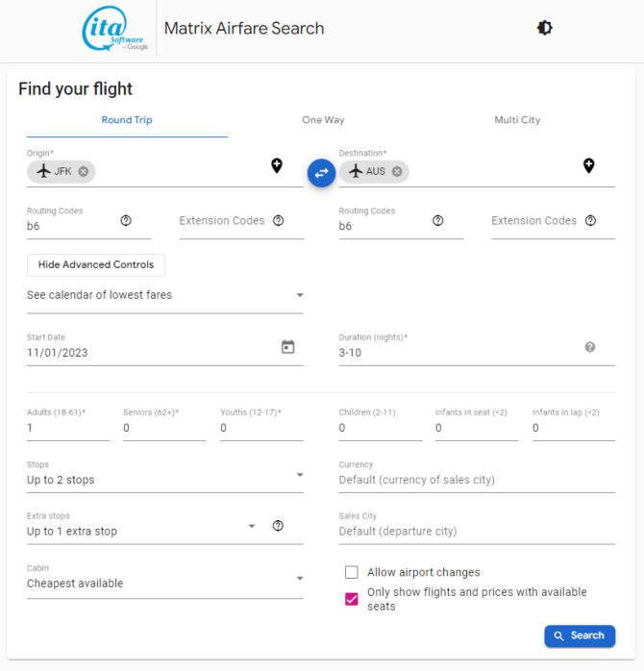Swap origin and destination airports
The width and height of the screenshot is (644, 671).
pyautogui.click(x=321, y=173)
